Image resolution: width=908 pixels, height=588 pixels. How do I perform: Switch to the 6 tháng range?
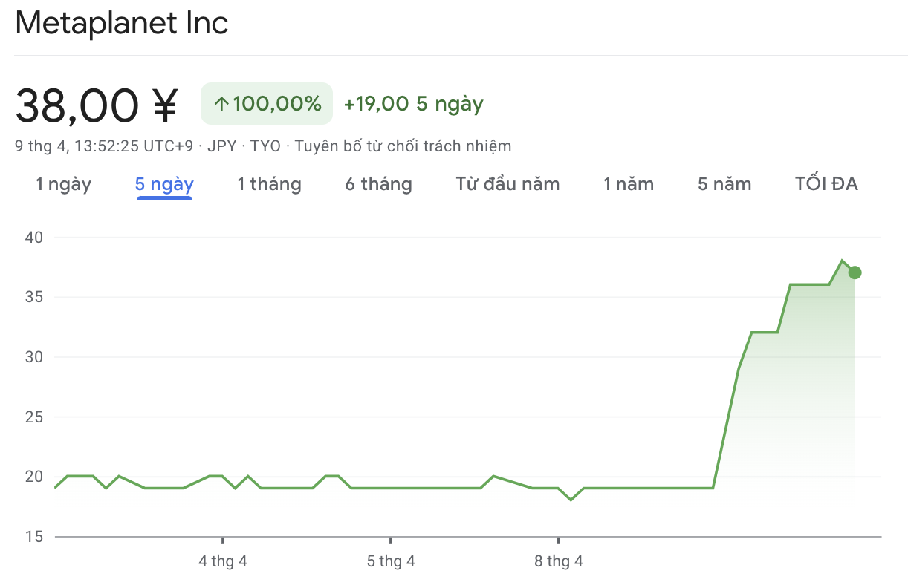tap(378, 184)
